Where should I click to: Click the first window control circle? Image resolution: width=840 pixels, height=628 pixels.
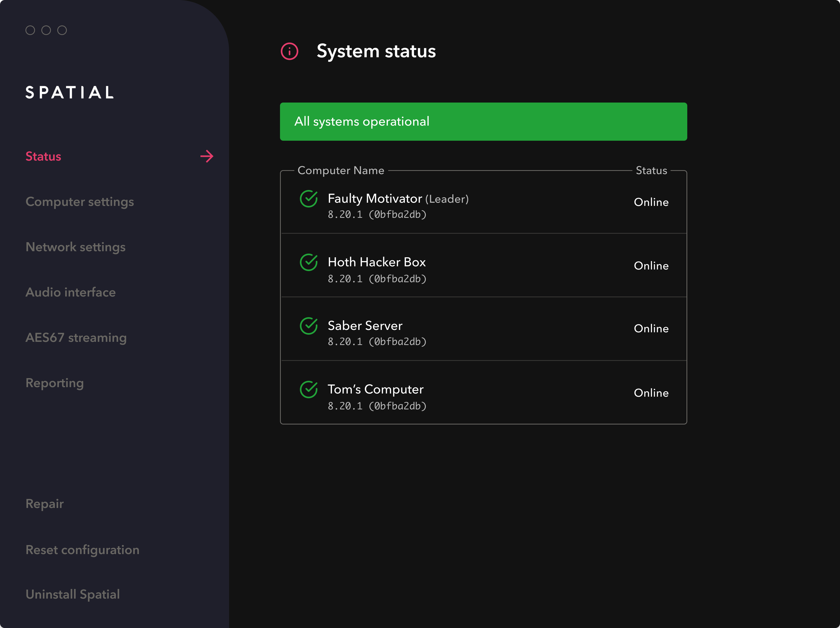30,30
